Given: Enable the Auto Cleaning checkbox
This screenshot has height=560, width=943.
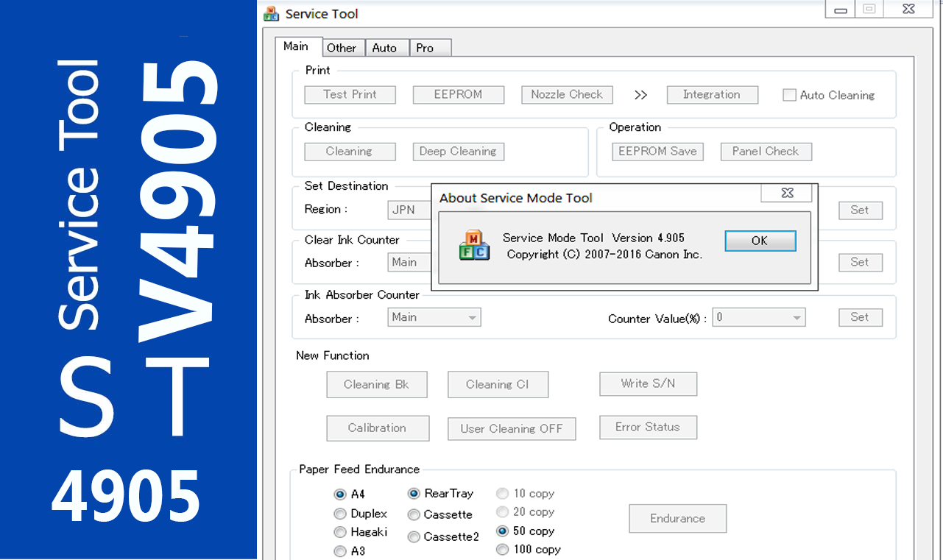Looking at the screenshot, I should tap(789, 95).
